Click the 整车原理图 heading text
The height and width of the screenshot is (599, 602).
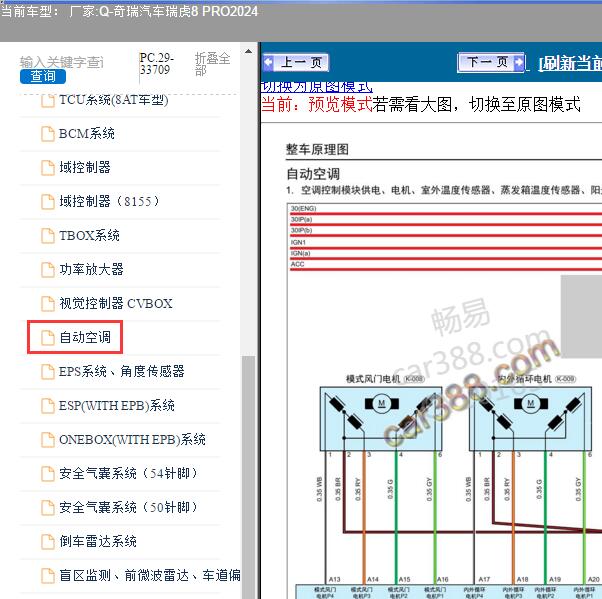click(x=317, y=149)
